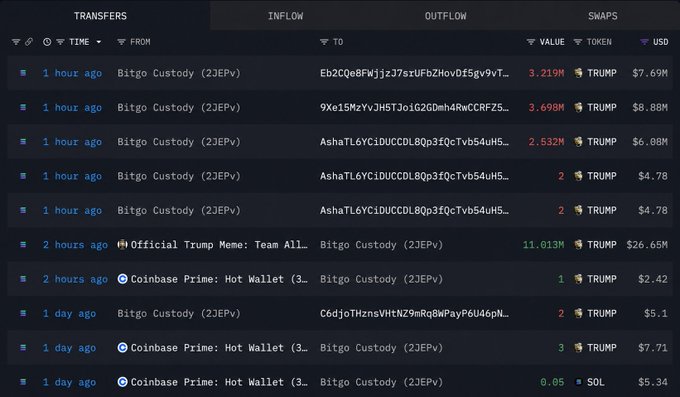
Task: Click Coinbase logo in the $2.42 row
Action: [x=123, y=279]
